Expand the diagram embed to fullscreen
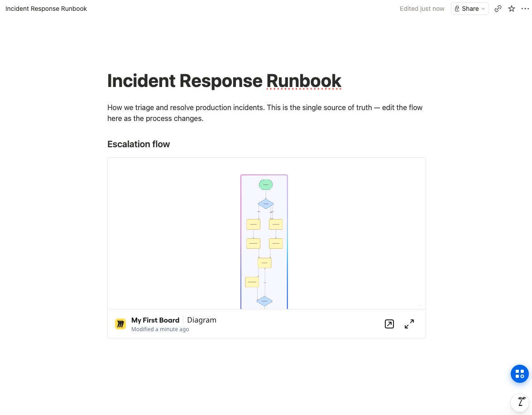 click(409, 324)
